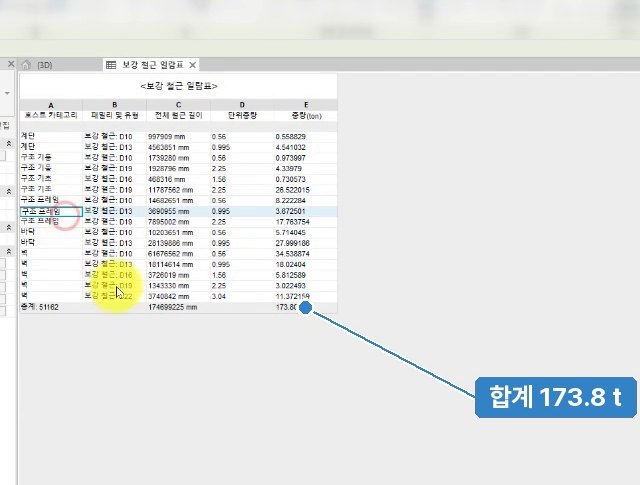Screen dimensions: 640x485
Task: Select column header A
Action: (51, 105)
